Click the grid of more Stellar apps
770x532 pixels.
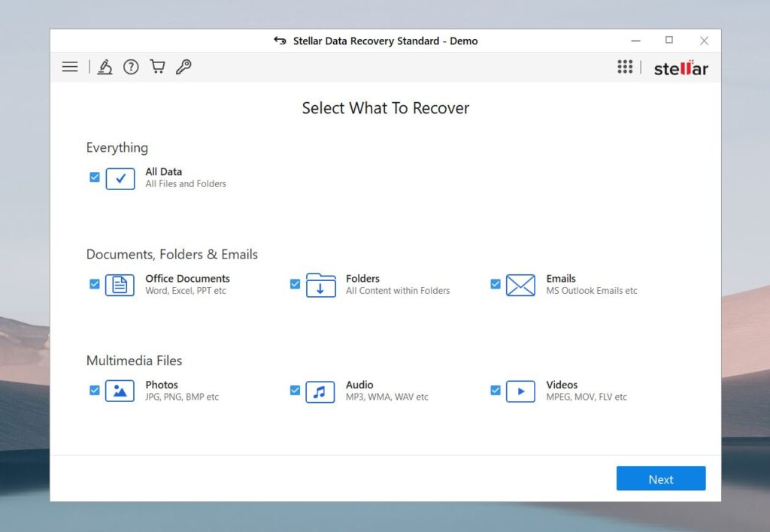click(625, 67)
